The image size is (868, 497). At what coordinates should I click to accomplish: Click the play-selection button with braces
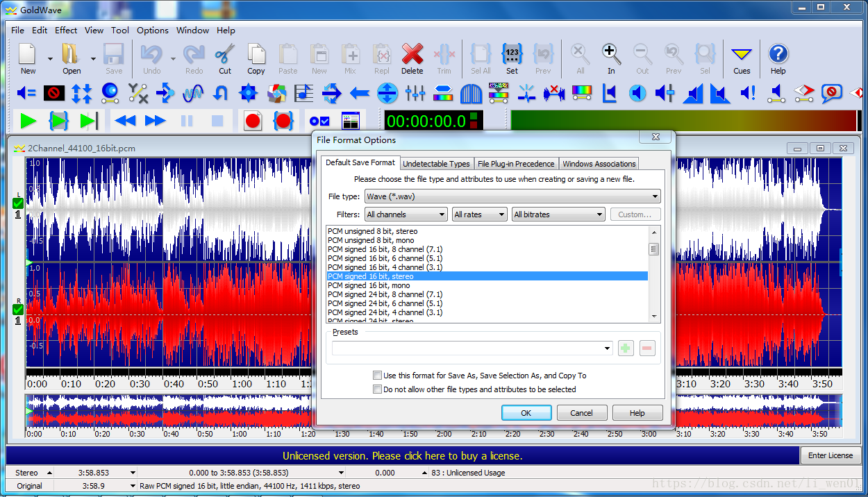59,121
